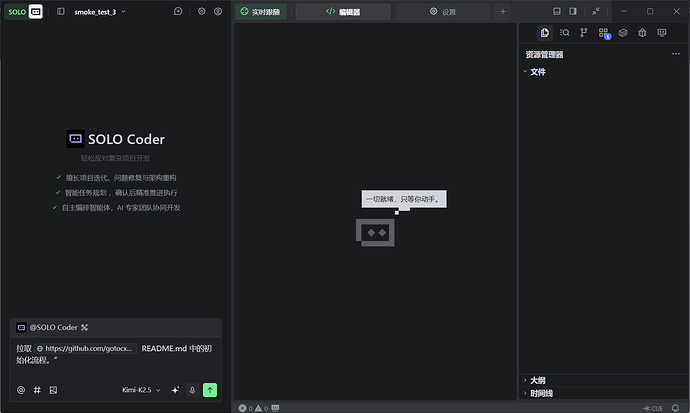Click the robot mascot in editor area
The image size is (690, 413).
point(375,233)
